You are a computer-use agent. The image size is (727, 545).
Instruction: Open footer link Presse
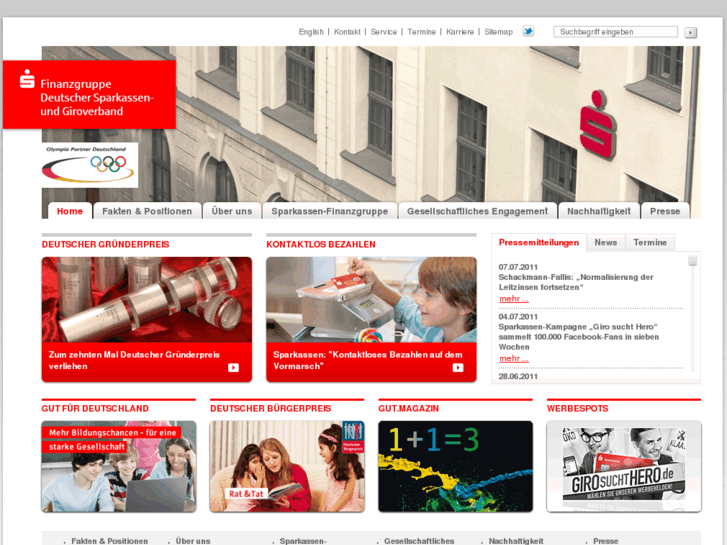(606, 541)
